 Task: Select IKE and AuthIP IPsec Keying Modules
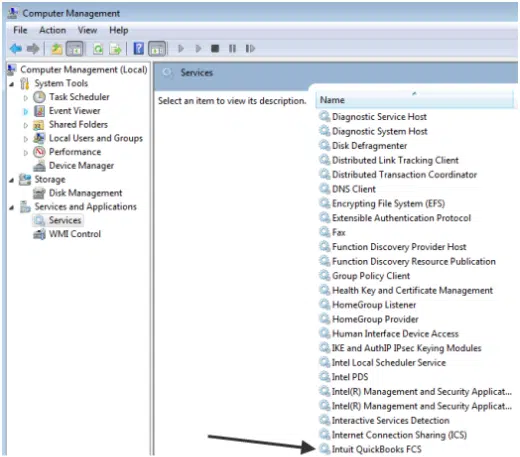click(x=406, y=348)
